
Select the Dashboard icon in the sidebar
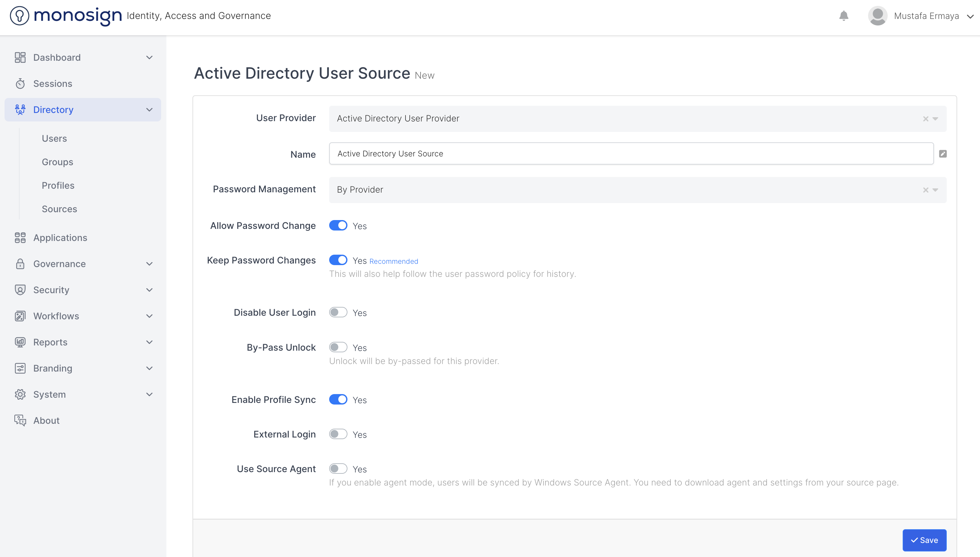[x=20, y=57]
